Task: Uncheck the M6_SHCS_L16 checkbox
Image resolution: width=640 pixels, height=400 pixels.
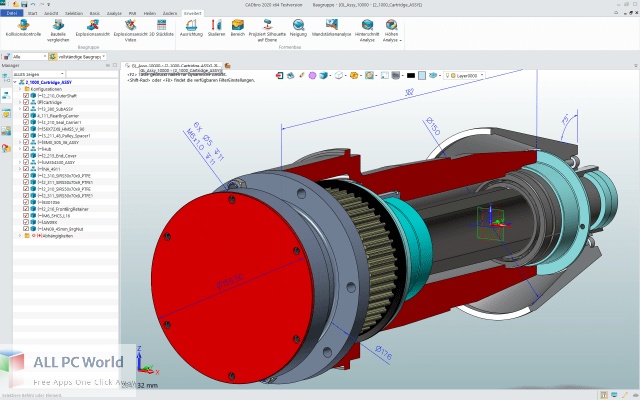Action: (26, 216)
